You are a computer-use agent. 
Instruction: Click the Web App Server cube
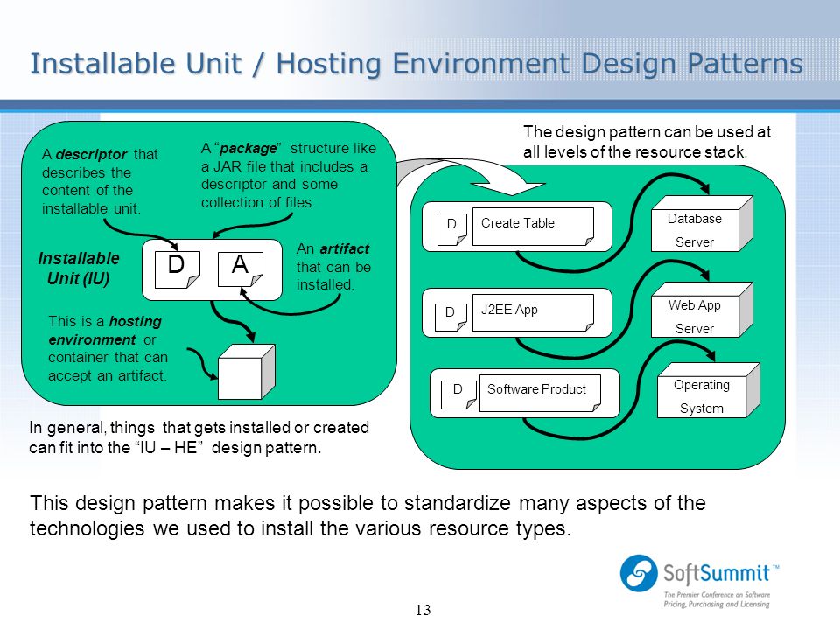702,310
